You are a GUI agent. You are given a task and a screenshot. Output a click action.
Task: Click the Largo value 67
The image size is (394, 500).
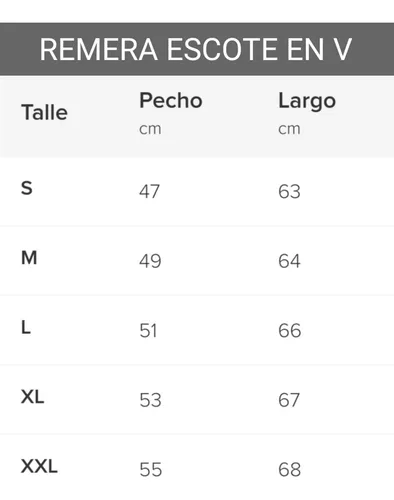(289, 400)
